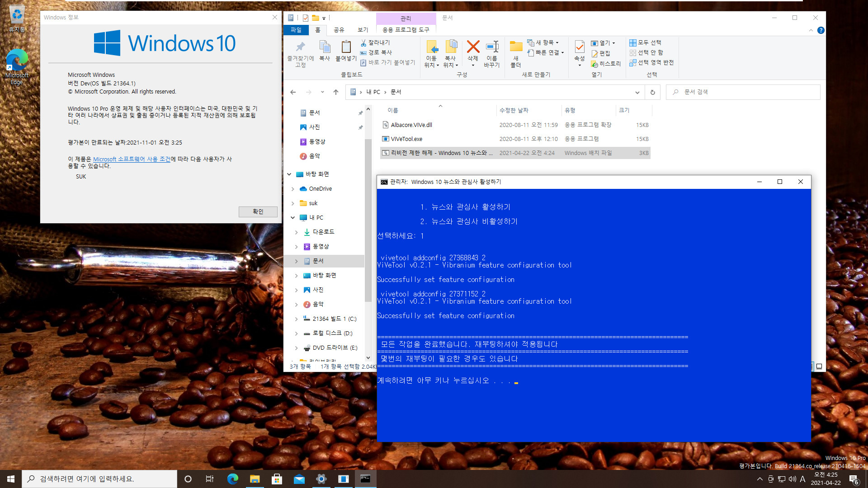The image size is (868, 488).
Task: Open recent locations dropdown arrow
Action: (x=322, y=92)
